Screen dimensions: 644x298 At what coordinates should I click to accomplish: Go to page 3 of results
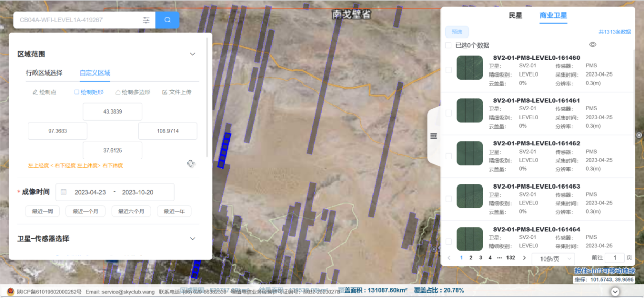pos(481,258)
